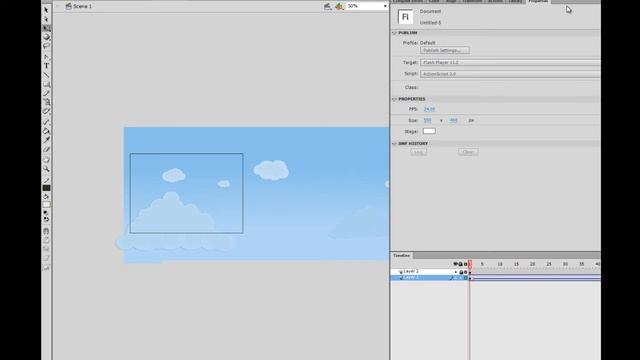Switch to the Compiler Errors tab

pyautogui.click(x=408, y=2)
